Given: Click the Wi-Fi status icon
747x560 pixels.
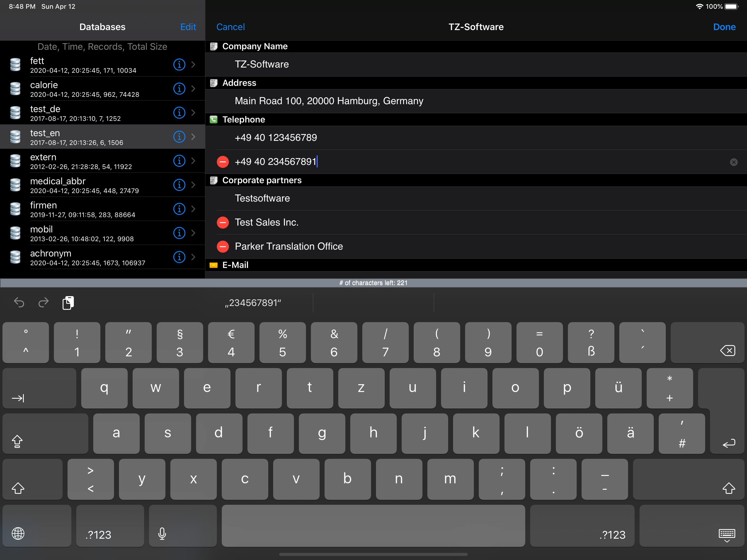Looking at the screenshot, I should (699, 6).
